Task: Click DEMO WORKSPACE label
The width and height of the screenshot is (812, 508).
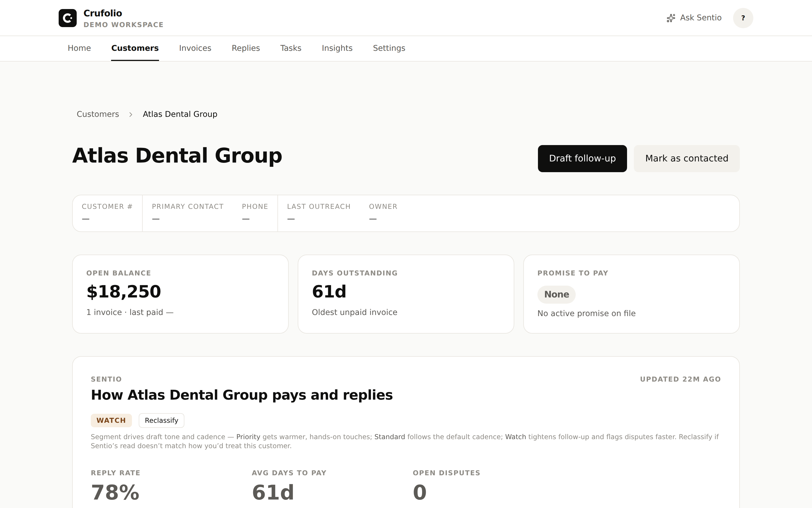Action: coord(123,25)
